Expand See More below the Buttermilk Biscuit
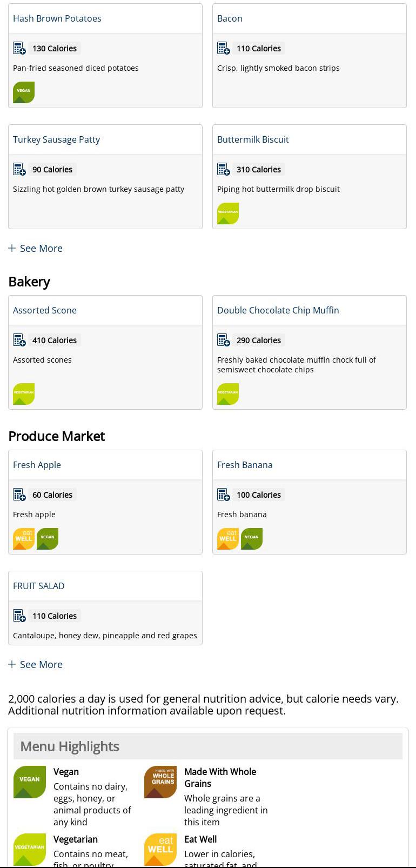Screen dimensions: 416x868 (36, 249)
